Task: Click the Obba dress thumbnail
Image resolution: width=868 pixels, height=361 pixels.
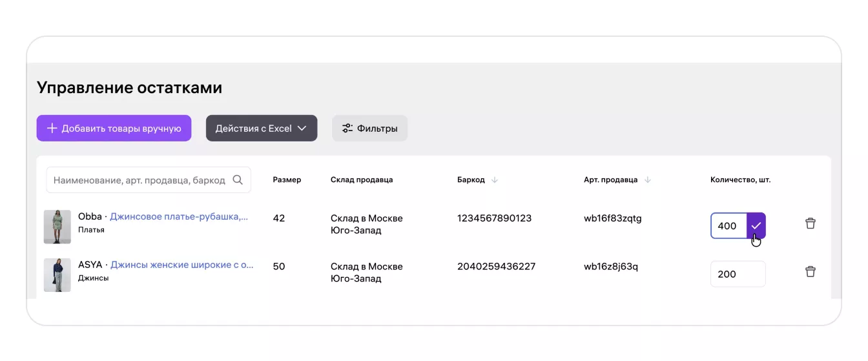Action: tap(57, 227)
